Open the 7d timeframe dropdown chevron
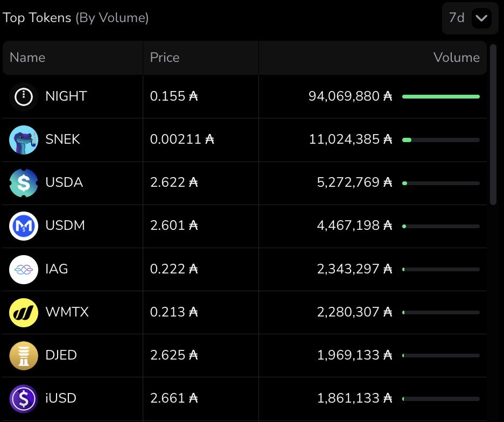 [481, 18]
